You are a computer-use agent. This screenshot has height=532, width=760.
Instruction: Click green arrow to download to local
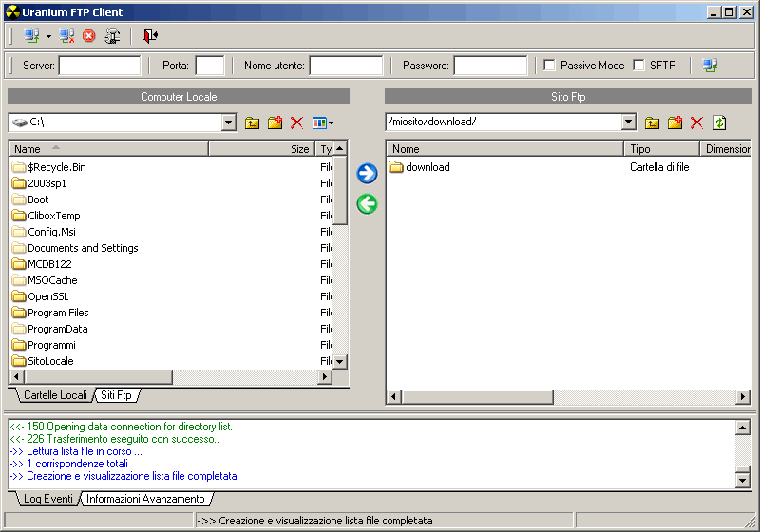coord(367,204)
